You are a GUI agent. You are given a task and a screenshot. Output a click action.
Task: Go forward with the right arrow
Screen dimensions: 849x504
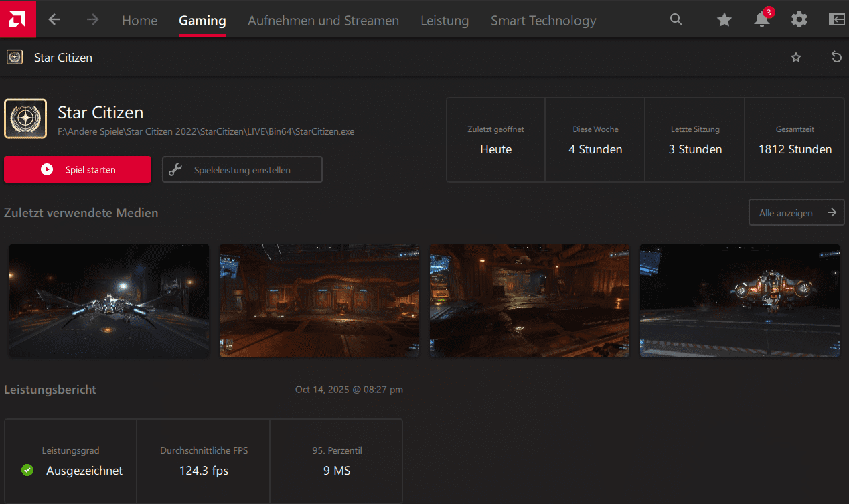pyautogui.click(x=92, y=20)
